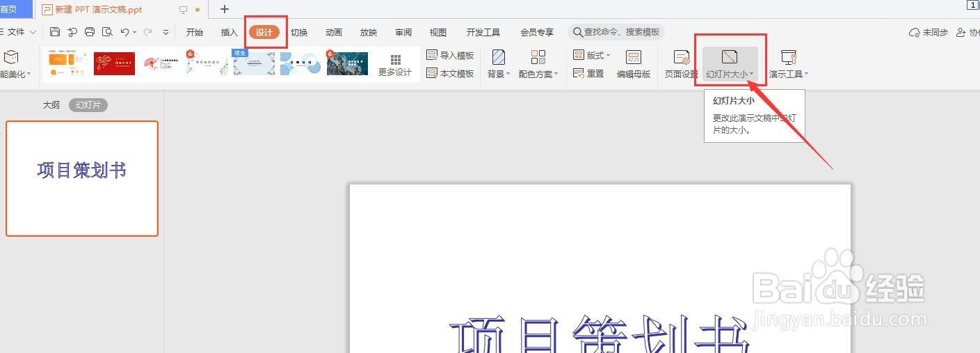This screenshot has width=980, height=353.
Task: Open the 智能美化 box icon dropdown
Action: tap(14, 64)
